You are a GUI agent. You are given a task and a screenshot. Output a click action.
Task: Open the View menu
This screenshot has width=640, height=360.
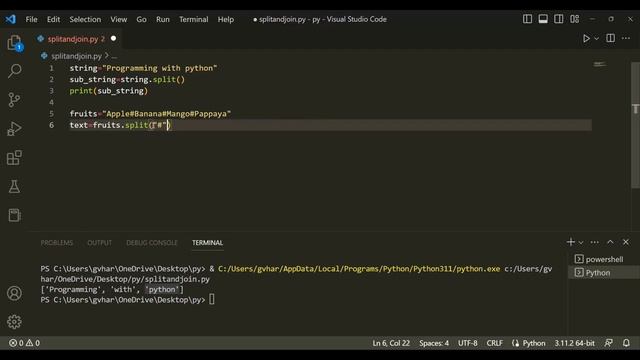coord(119,19)
